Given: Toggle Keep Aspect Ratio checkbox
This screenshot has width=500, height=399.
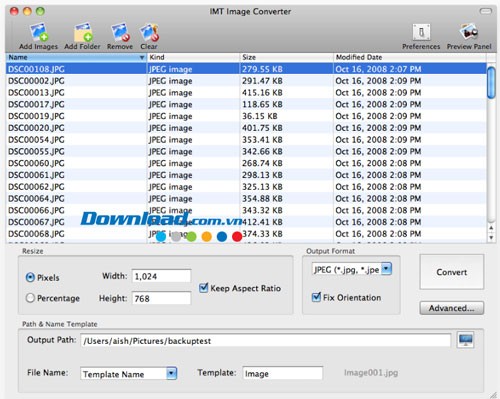Looking at the screenshot, I should (x=203, y=288).
